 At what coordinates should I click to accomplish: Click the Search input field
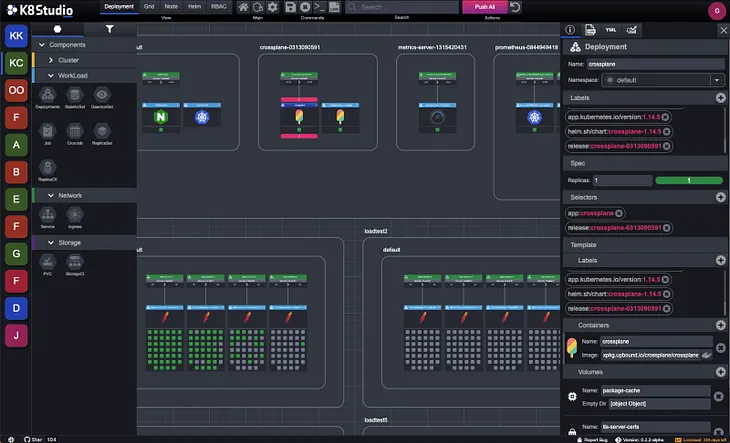point(402,7)
